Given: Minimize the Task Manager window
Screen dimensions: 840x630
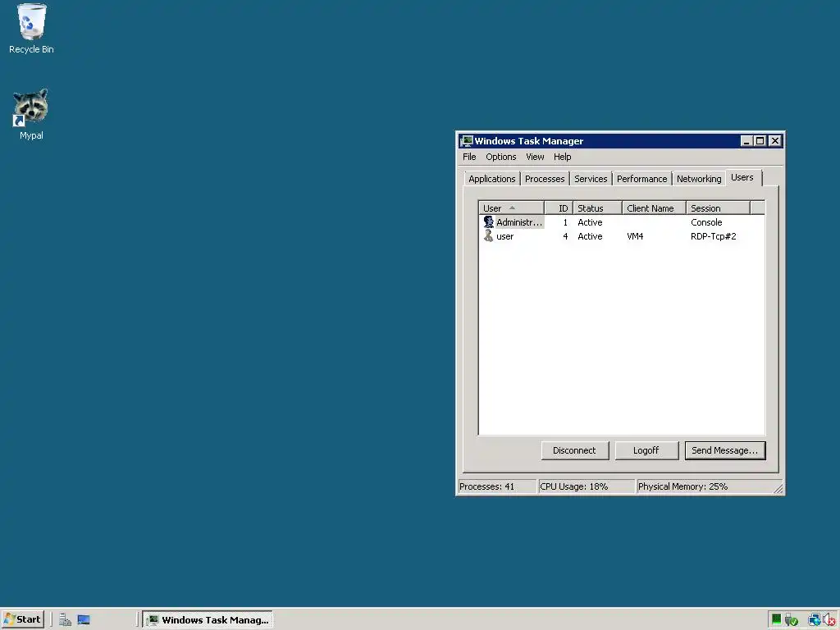Looking at the screenshot, I should tap(746, 141).
